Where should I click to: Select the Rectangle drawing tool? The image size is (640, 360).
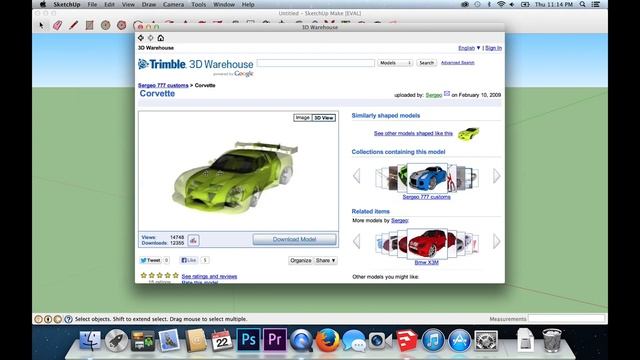(x=89, y=25)
